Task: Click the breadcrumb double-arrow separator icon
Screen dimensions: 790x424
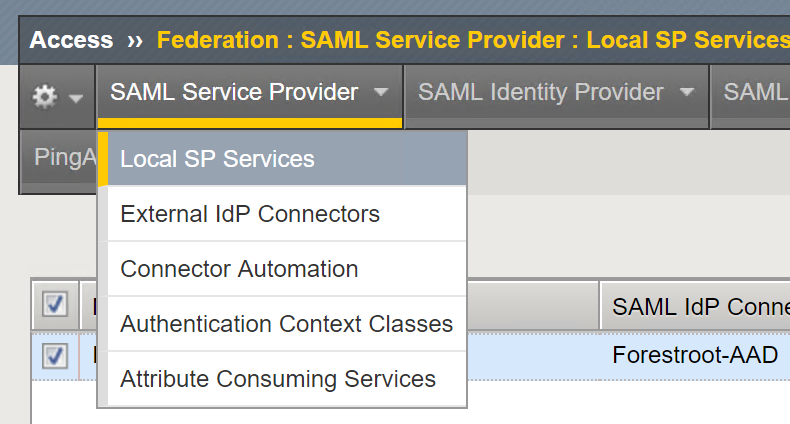Action: (135, 41)
